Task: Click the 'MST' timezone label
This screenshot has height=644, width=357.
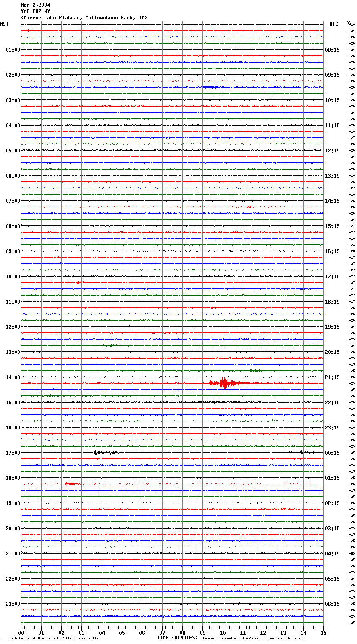Action: point(4,24)
